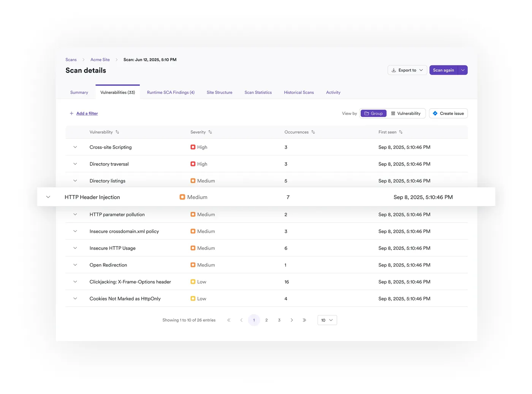Click the Add a filter link
Viewport: 532px width, 394px height.
pos(87,113)
